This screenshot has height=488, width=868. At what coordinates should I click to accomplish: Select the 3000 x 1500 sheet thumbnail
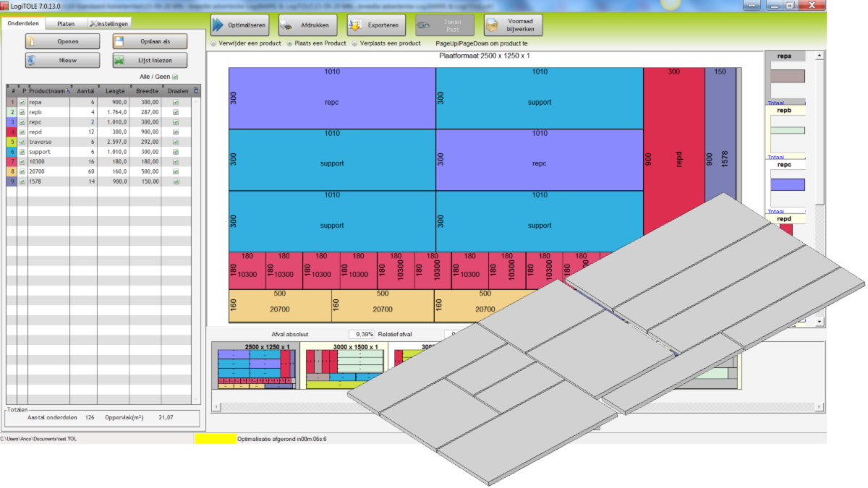coord(345,365)
